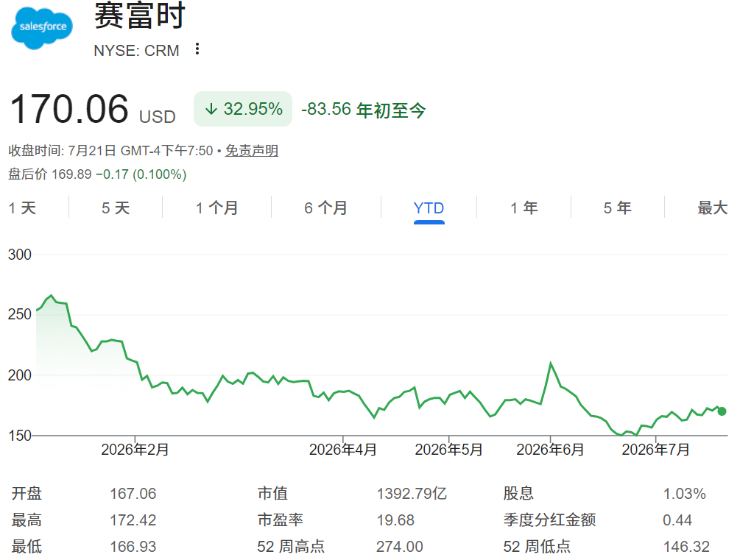Screen dimensions: 740x560
Task: Switch to the 6 个月 range tab
Action: 325,208
